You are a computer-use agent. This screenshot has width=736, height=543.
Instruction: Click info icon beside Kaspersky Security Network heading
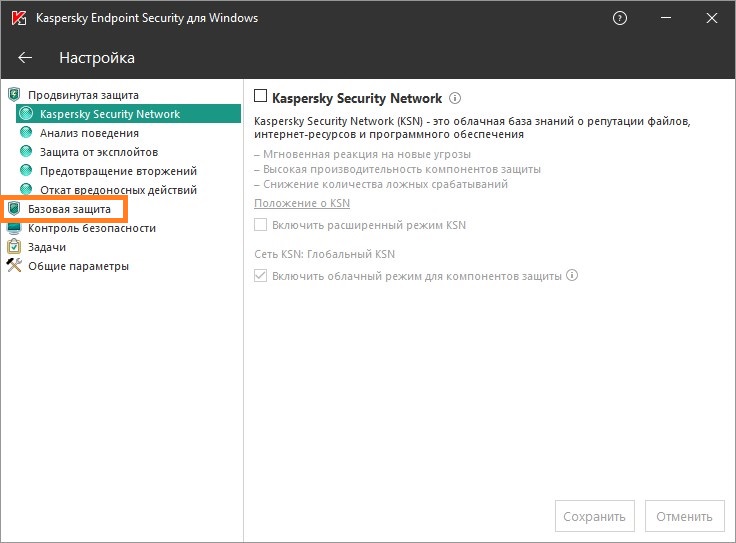coord(455,98)
